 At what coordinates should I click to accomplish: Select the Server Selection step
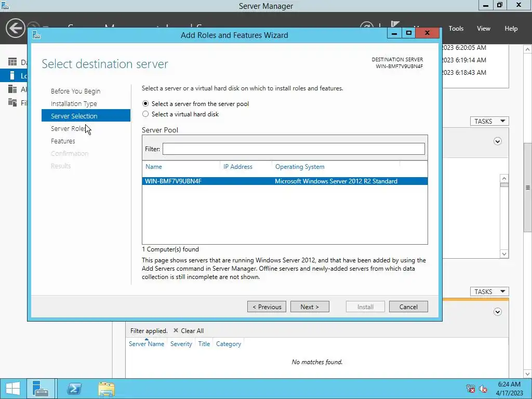tap(86, 116)
